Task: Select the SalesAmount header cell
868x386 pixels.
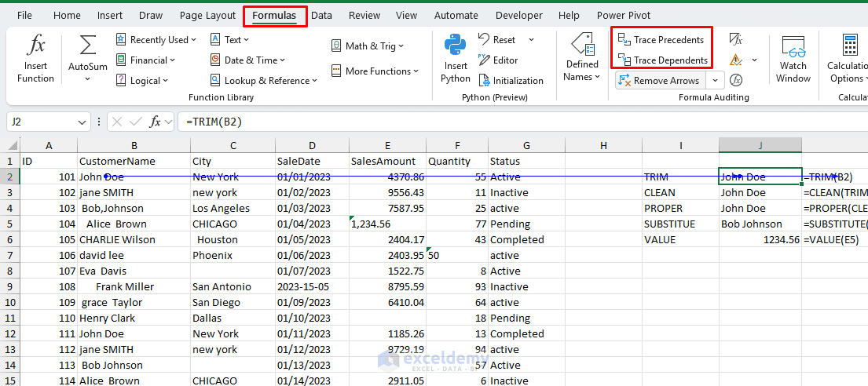Action: (x=387, y=162)
